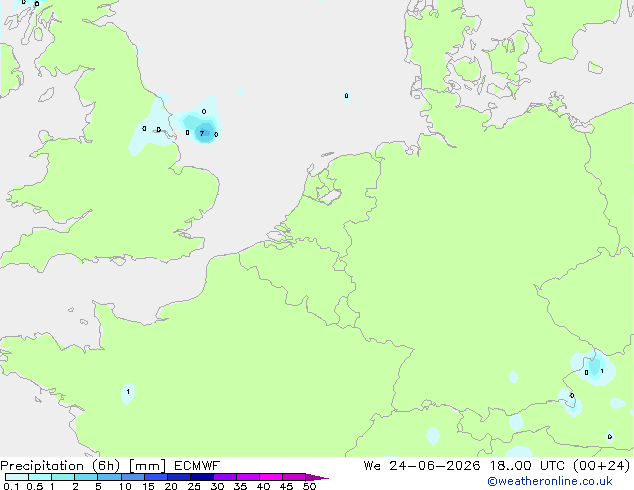The width and height of the screenshot is (634, 490).
Task: Click the 'We' weekday label
Action: 372,466
